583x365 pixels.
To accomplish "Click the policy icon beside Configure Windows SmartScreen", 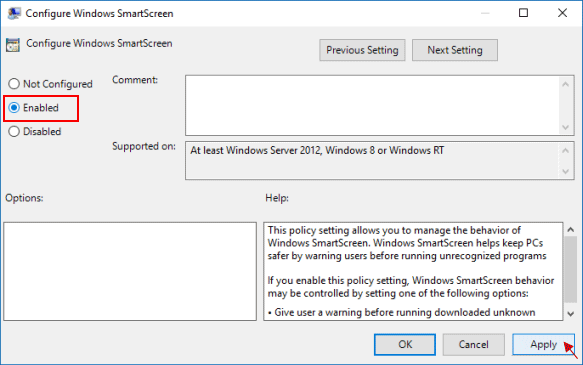I will coord(13,45).
